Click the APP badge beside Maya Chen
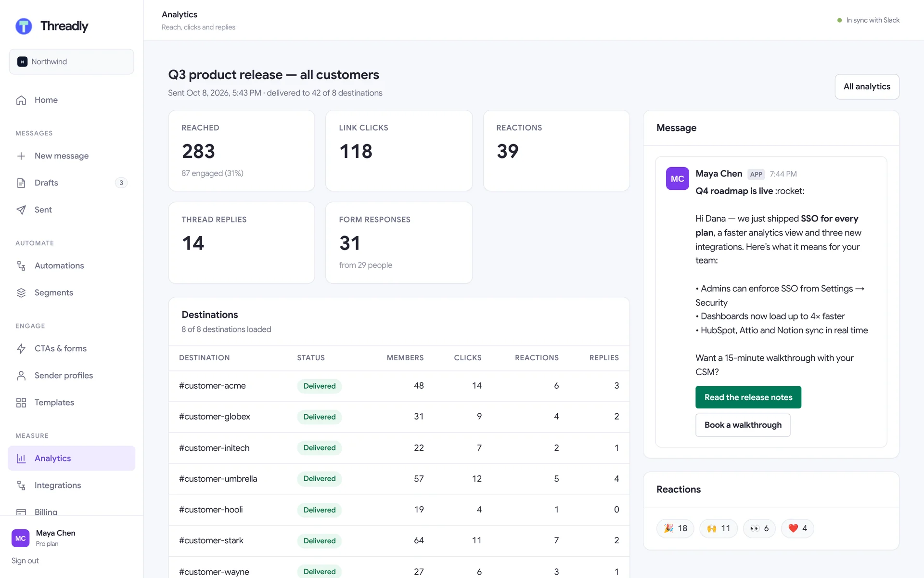 [x=756, y=174]
